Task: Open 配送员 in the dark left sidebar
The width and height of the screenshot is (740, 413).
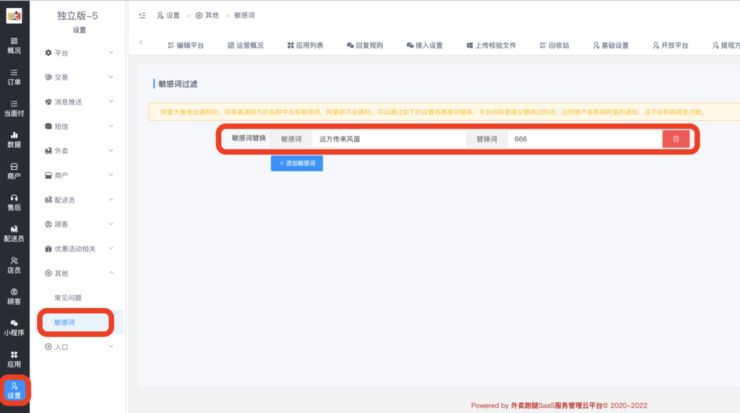Action: (14, 234)
